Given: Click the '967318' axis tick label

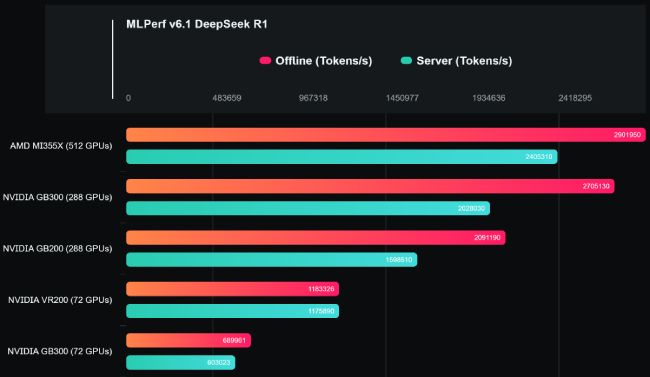Looking at the screenshot, I should coord(313,98).
